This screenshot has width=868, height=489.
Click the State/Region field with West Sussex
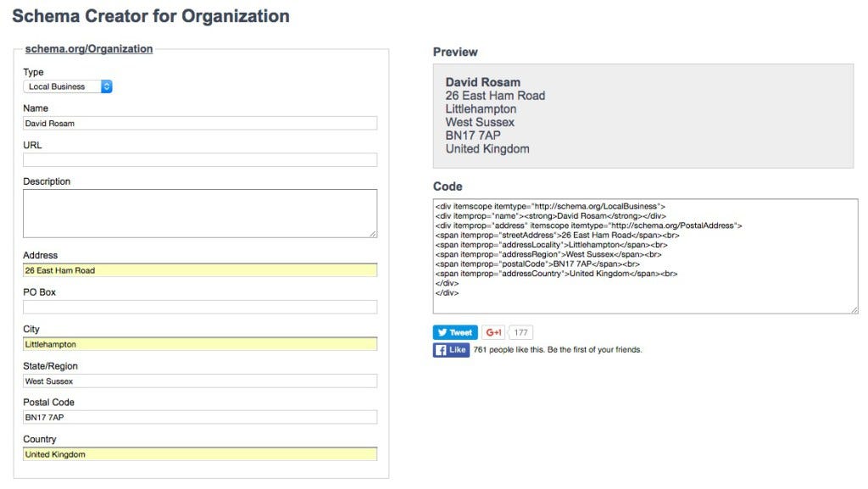[x=200, y=381]
